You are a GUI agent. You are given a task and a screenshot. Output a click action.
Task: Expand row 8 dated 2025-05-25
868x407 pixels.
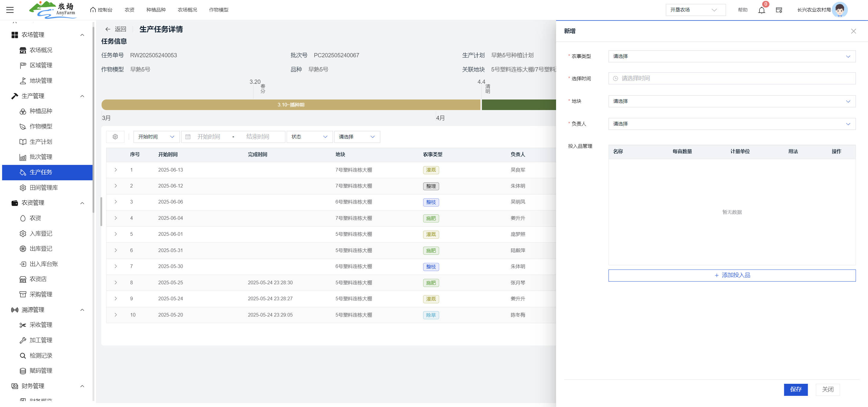click(115, 283)
